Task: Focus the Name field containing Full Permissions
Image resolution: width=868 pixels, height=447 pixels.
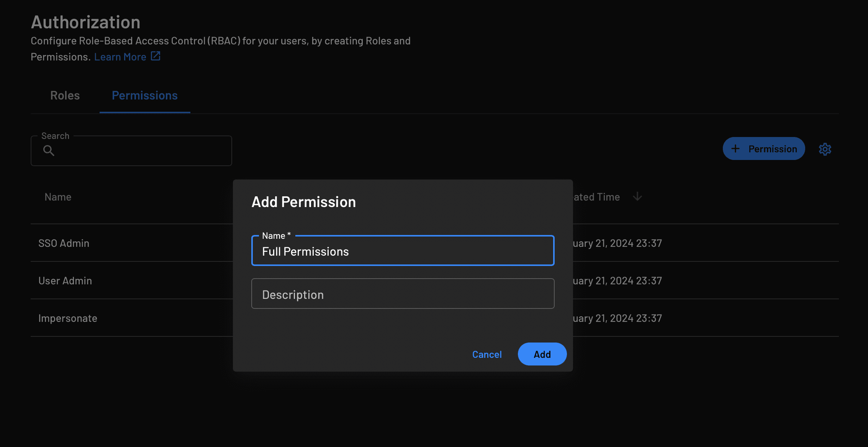Action: tap(402, 251)
